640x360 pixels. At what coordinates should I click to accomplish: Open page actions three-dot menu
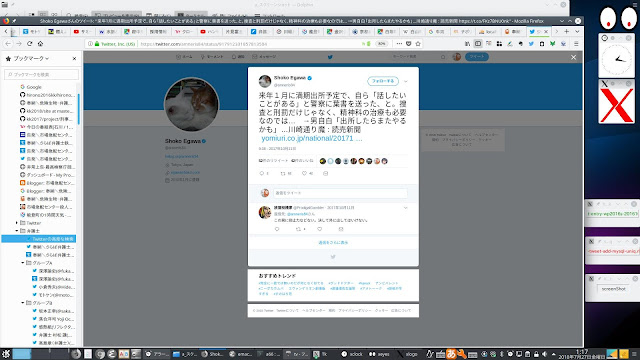pos(399,44)
